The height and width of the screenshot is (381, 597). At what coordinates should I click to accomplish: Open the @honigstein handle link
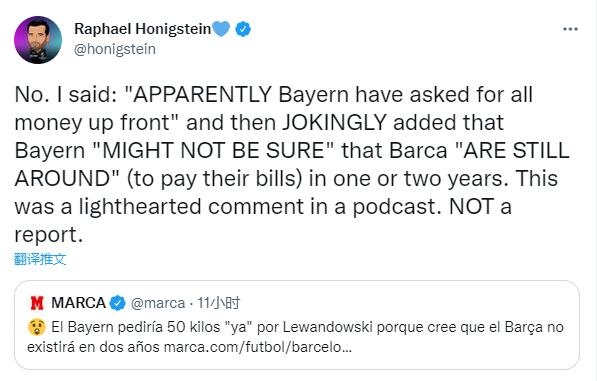tap(115, 49)
